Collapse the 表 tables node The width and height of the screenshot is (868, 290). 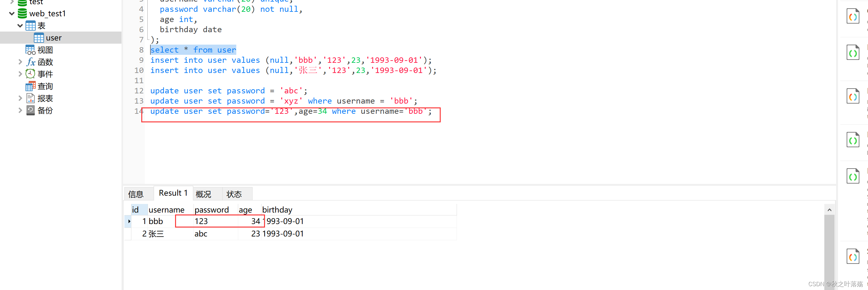click(x=20, y=25)
